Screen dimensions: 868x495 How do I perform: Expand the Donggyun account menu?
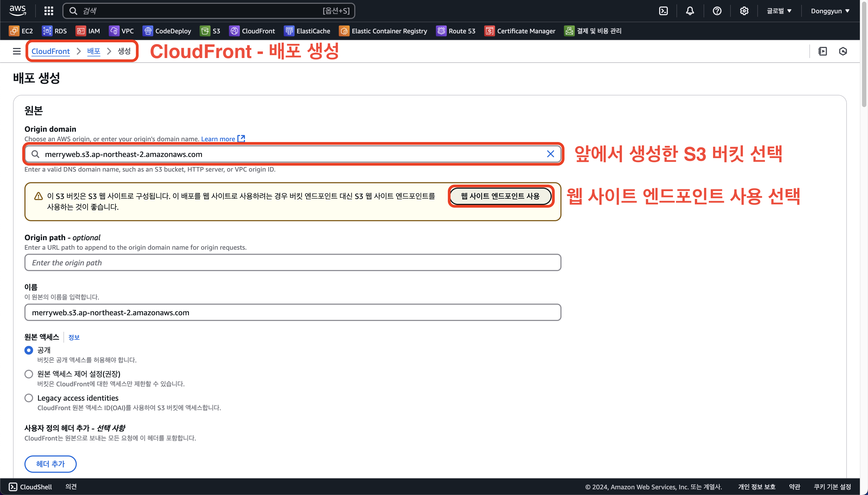[830, 11]
